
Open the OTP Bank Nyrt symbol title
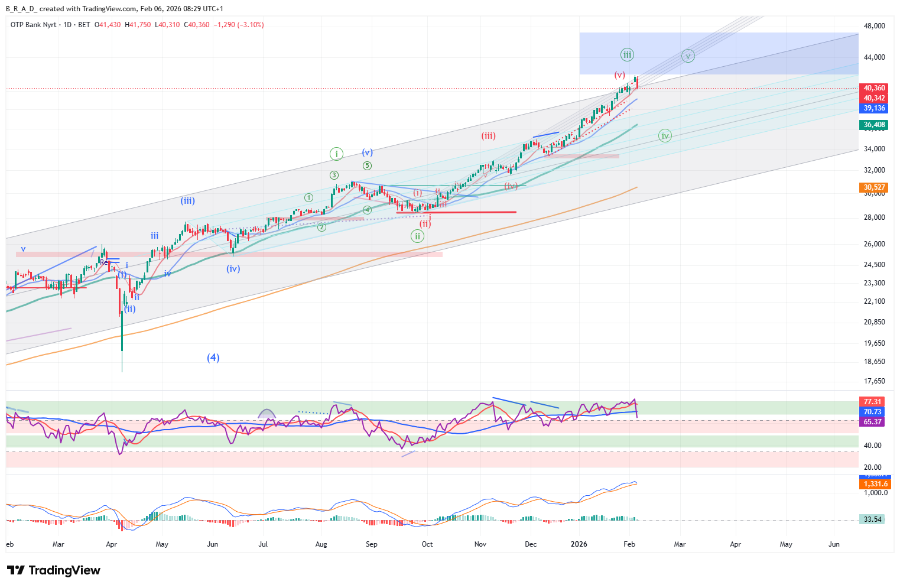coord(41,25)
